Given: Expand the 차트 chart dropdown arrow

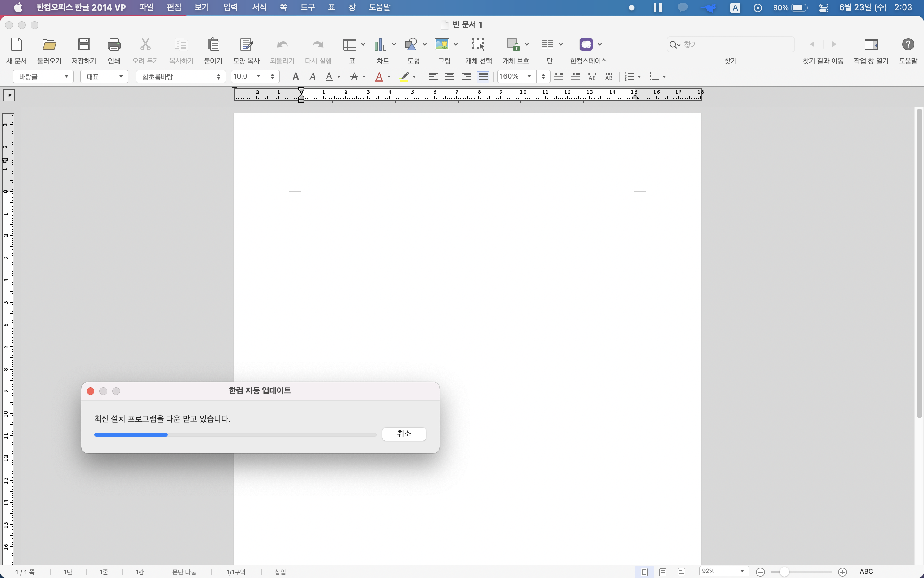Looking at the screenshot, I should [394, 44].
